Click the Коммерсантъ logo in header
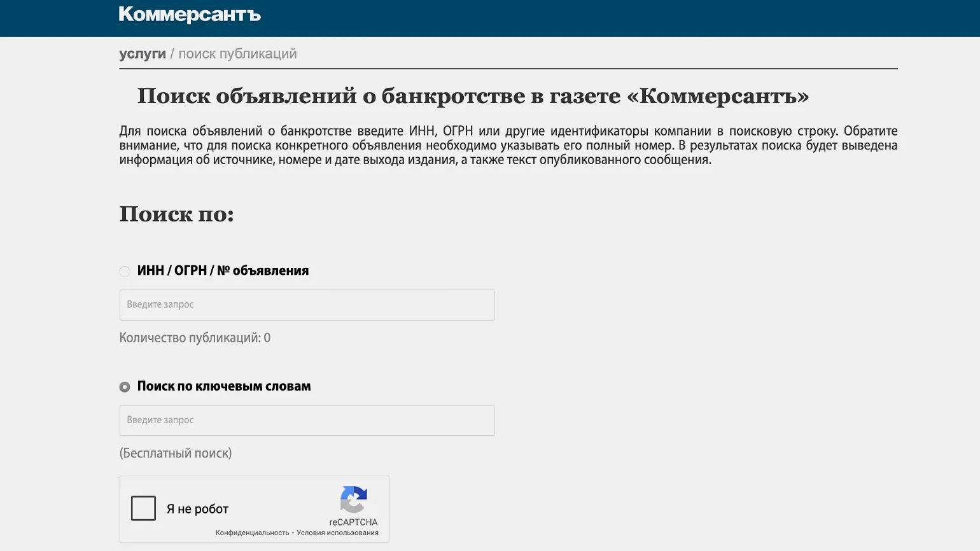Screen dimensions: 980x551 click(190, 15)
